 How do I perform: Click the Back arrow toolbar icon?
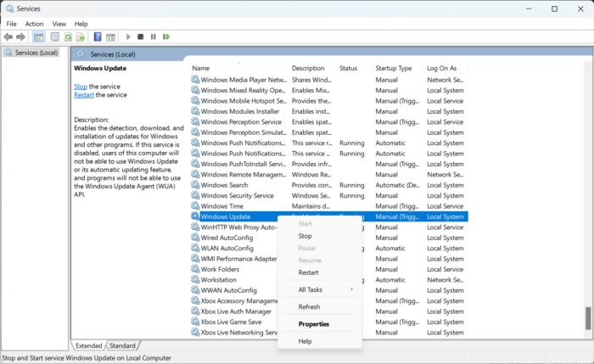tap(8, 37)
